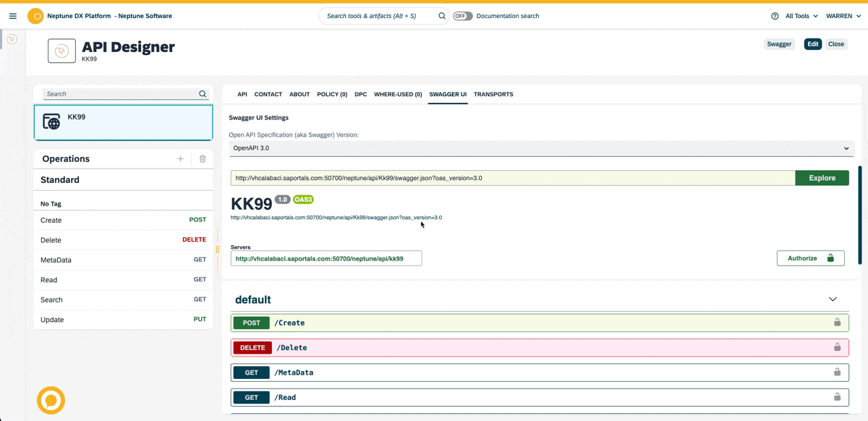Select the Delete DELETE operation
Image resolution: width=868 pixels, height=421 pixels.
[x=124, y=240]
